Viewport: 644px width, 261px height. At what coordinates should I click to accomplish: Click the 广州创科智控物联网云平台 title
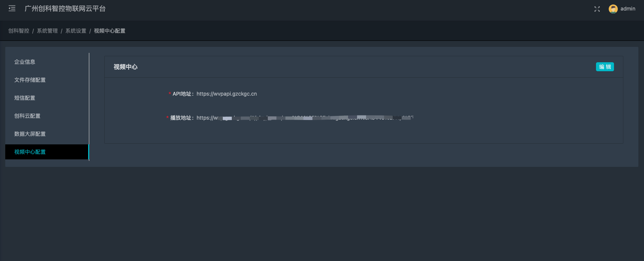pyautogui.click(x=65, y=9)
